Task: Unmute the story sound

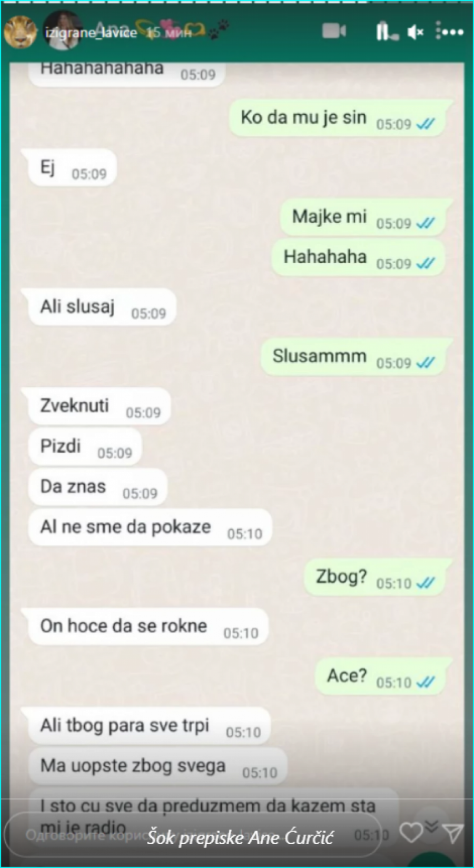Action: click(416, 33)
